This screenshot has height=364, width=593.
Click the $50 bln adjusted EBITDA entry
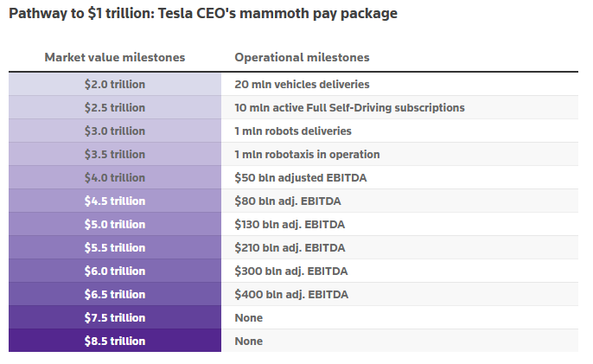[x=300, y=178]
